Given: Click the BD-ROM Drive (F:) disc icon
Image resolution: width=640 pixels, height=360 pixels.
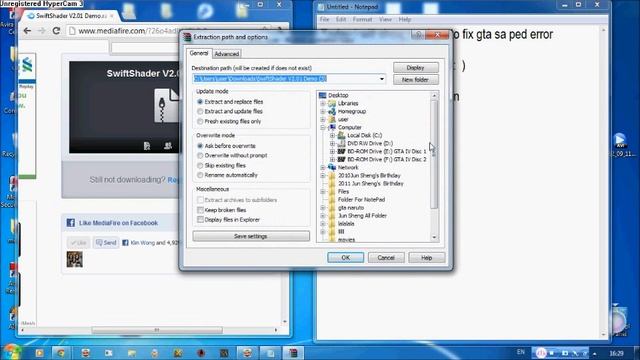Looking at the screenshot, I should point(341,159).
